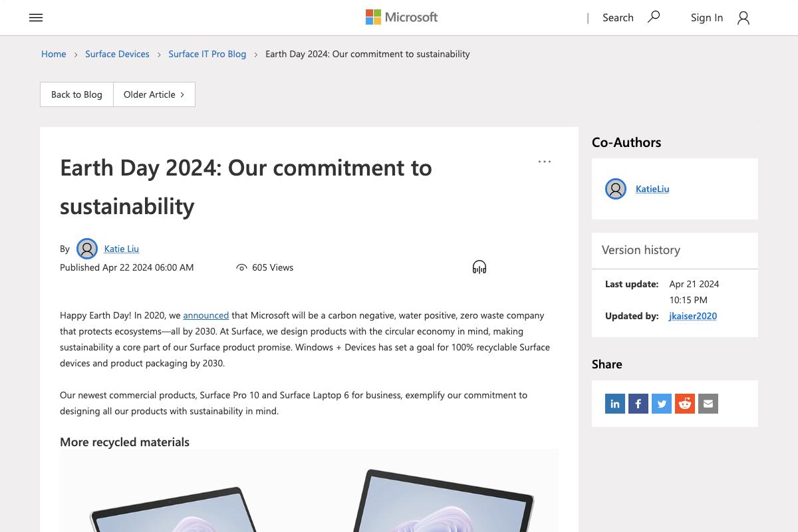Open the hamburger navigation menu

point(36,18)
